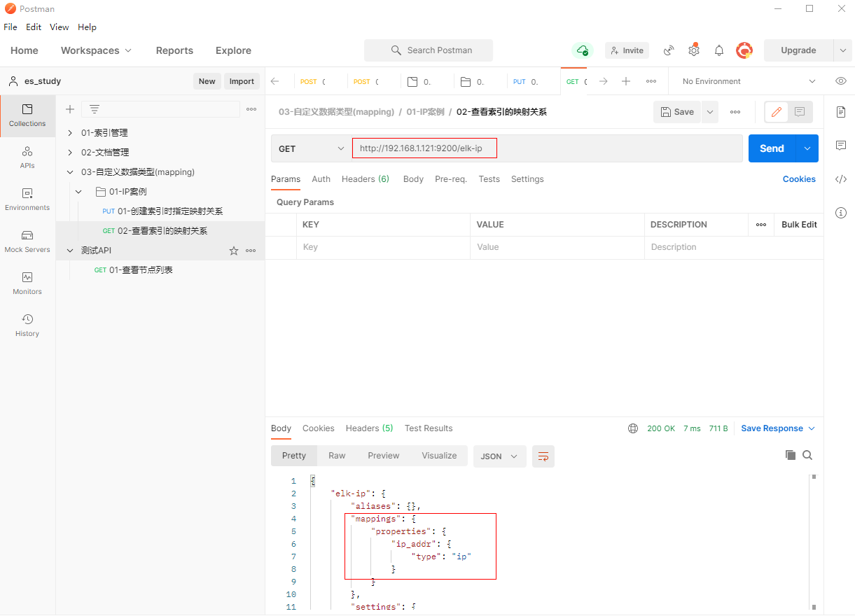Click the request URL input field
This screenshot has height=616, width=855.
[546, 148]
